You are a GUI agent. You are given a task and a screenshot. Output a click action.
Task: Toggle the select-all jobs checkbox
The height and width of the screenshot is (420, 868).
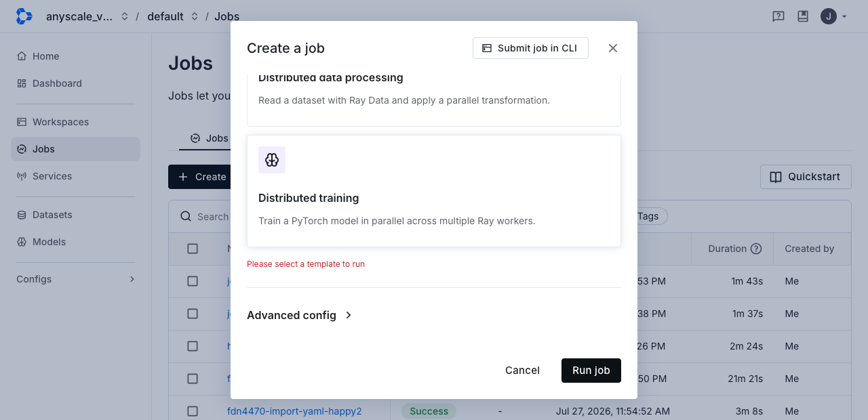(x=193, y=249)
